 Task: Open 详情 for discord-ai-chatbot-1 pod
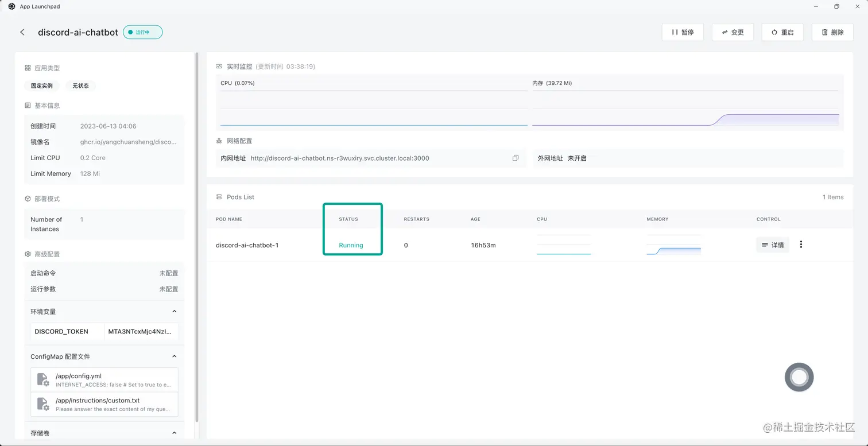[773, 245]
